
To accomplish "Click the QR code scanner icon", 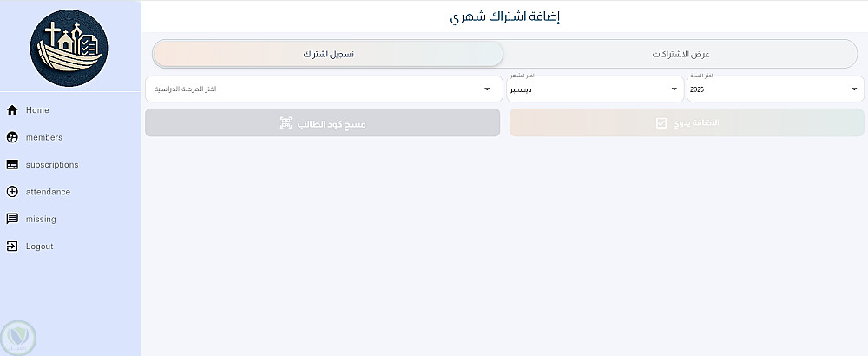I will pos(286,123).
